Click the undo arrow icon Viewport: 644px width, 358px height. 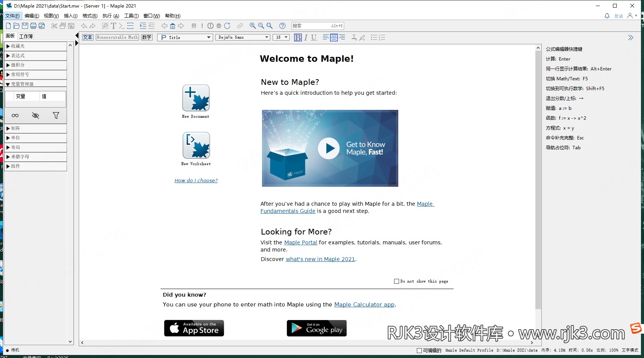(x=84, y=26)
